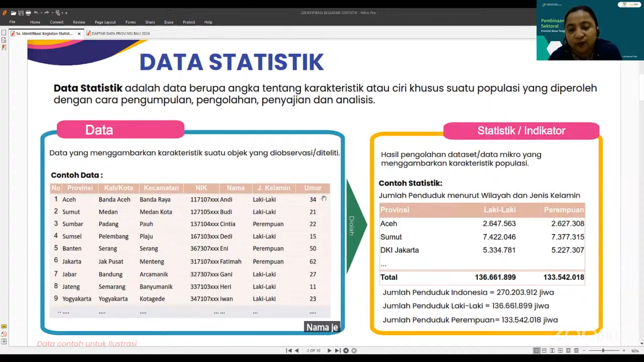Click the Open file folder icon
The width and height of the screenshot is (644, 362).
tap(13, 13)
